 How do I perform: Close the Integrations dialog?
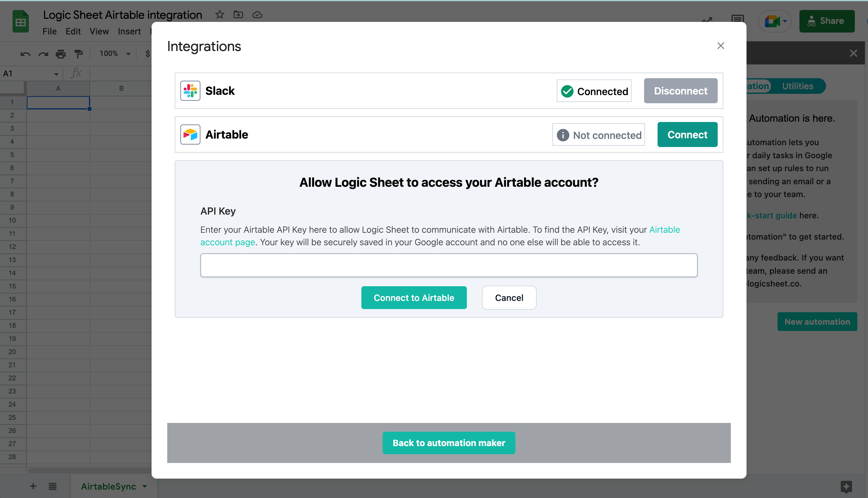click(x=721, y=46)
